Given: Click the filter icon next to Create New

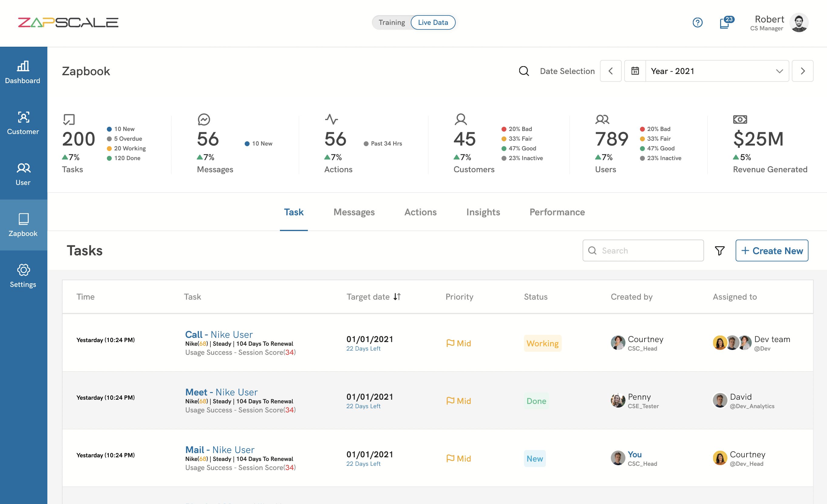Looking at the screenshot, I should [x=719, y=250].
